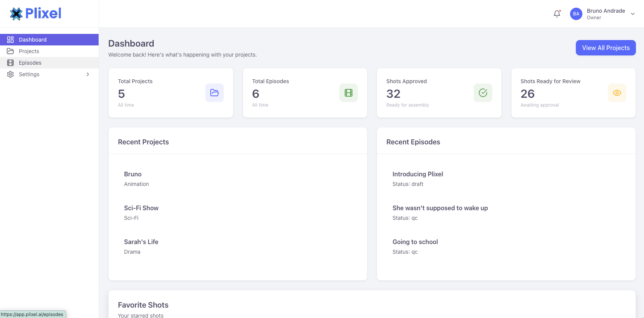644x318 pixels.
Task: Click the Total Projects folder icon
Action: pyautogui.click(x=215, y=93)
